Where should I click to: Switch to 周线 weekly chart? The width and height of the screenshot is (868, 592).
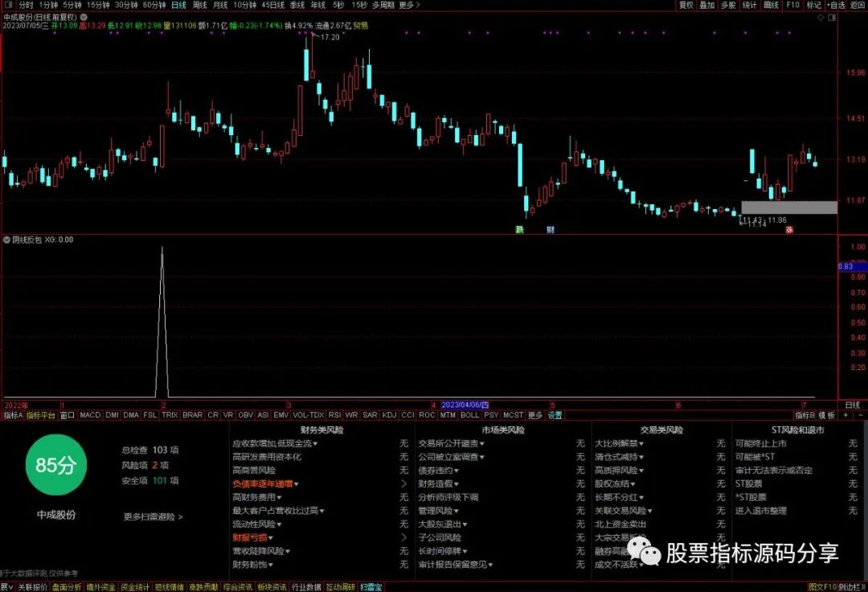point(200,5)
